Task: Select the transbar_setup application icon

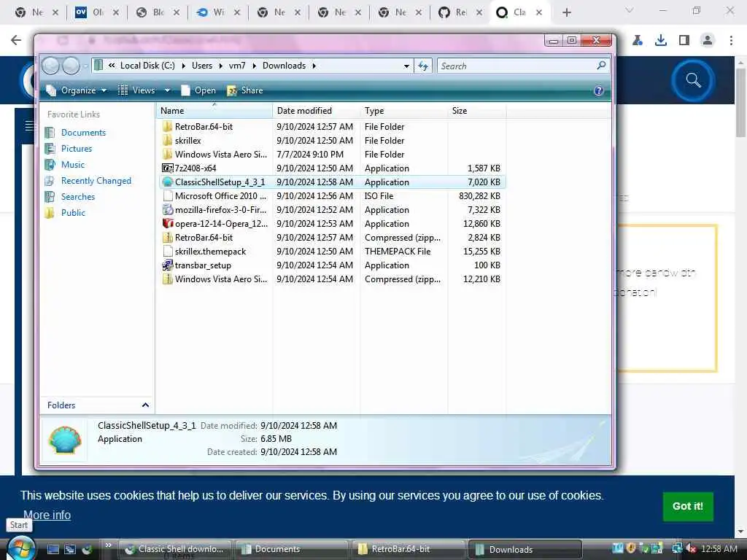Action: click(x=167, y=265)
